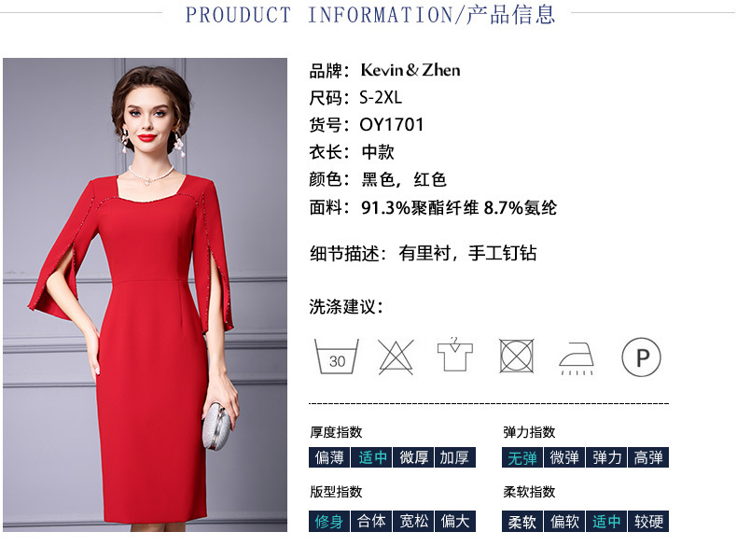Click the Kevin & Zhen brand name
This screenshot has width=737, height=560.
click(x=410, y=70)
